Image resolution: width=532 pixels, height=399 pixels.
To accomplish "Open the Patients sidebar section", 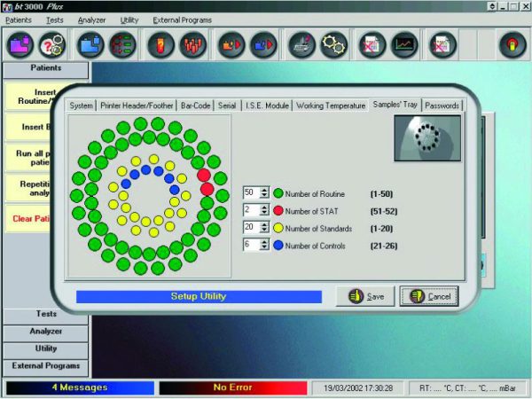I will [46, 69].
